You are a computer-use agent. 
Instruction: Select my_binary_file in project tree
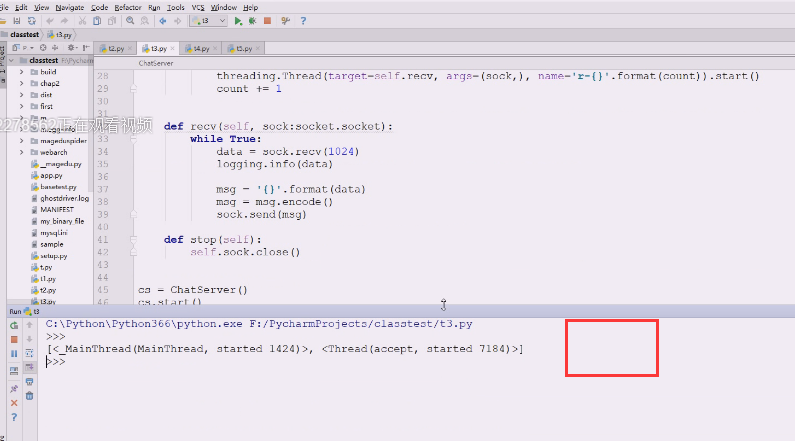62,222
